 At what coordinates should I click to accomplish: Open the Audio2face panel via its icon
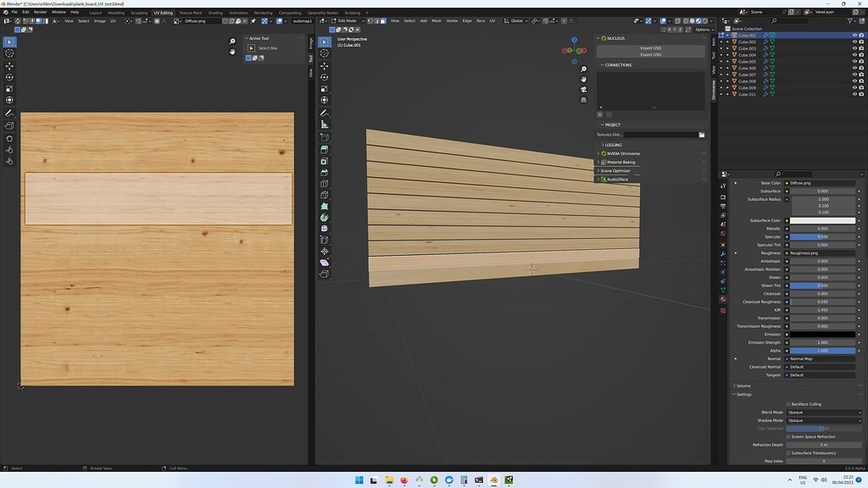[x=604, y=179]
